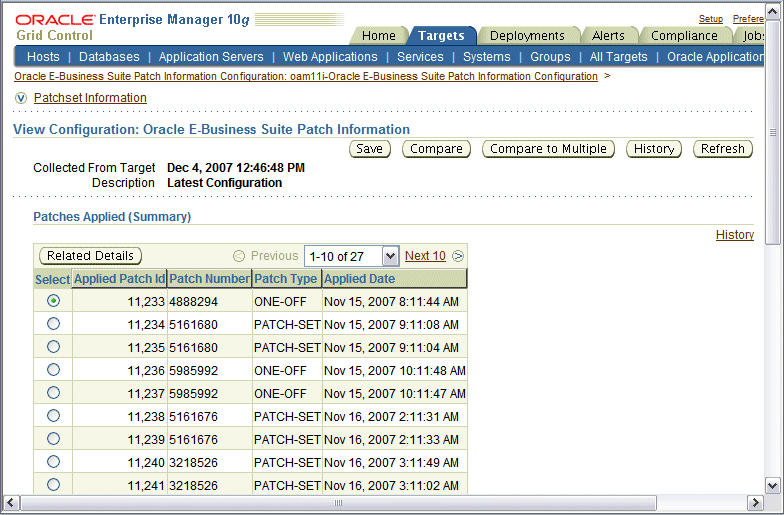The width and height of the screenshot is (784, 515).
Task: Click horizontal scrollbar left arrow
Action: 11,502
